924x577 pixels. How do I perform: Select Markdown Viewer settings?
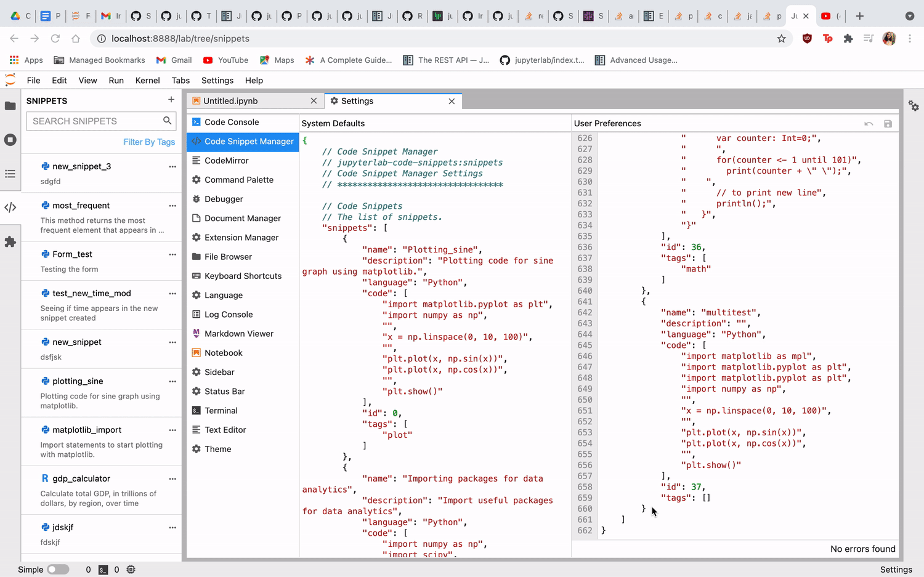coord(243,334)
